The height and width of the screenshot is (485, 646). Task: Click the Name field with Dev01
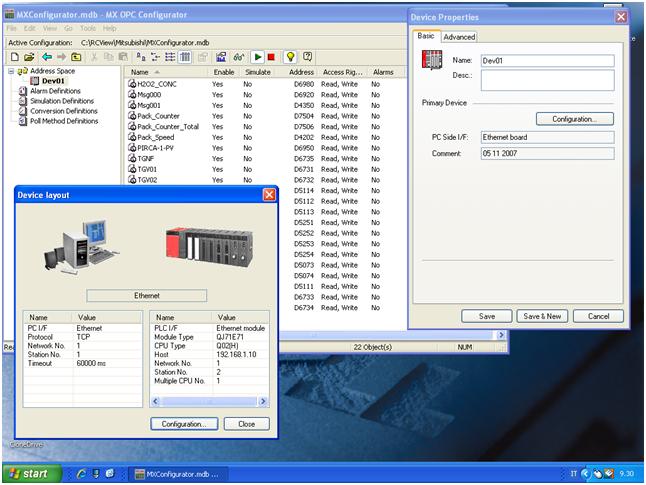click(x=548, y=61)
